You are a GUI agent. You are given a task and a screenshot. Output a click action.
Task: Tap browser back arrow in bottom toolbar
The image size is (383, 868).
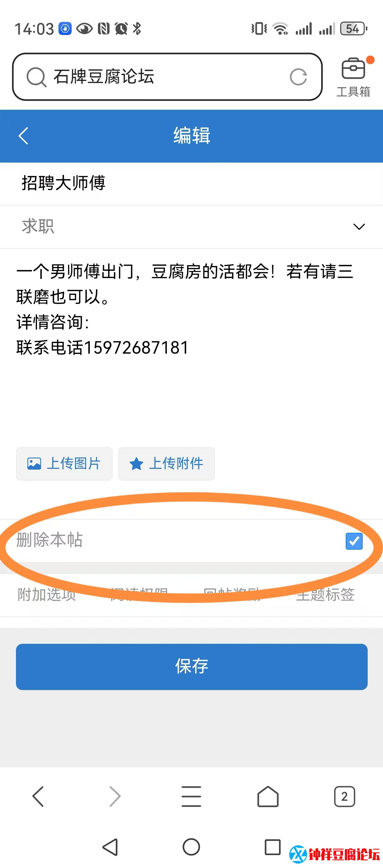(x=38, y=797)
